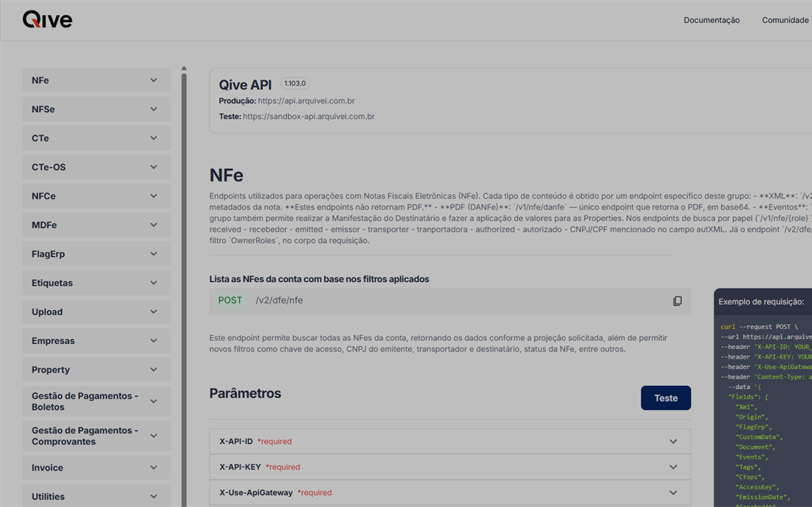Click the Qive API title text
This screenshot has width=812, height=507.
pos(245,85)
